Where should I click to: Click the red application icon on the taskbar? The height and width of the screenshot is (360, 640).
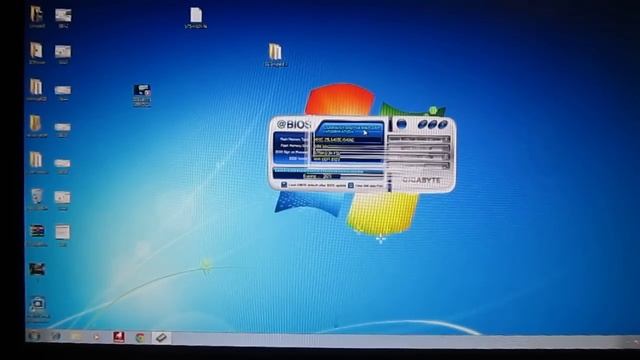click(119, 337)
